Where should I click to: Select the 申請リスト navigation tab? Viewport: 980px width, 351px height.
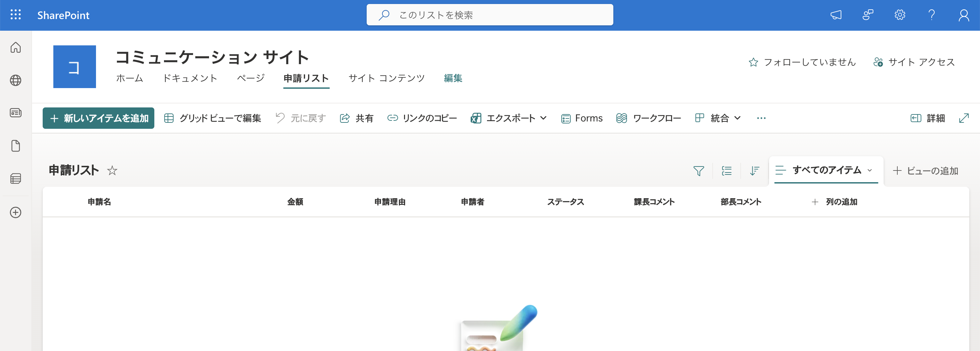(x=306, y=78)
